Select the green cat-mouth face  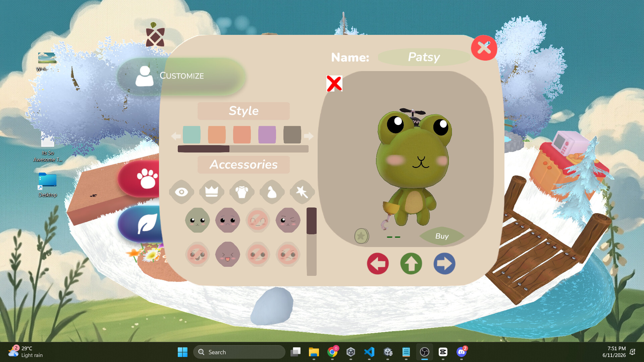(198, 220)
